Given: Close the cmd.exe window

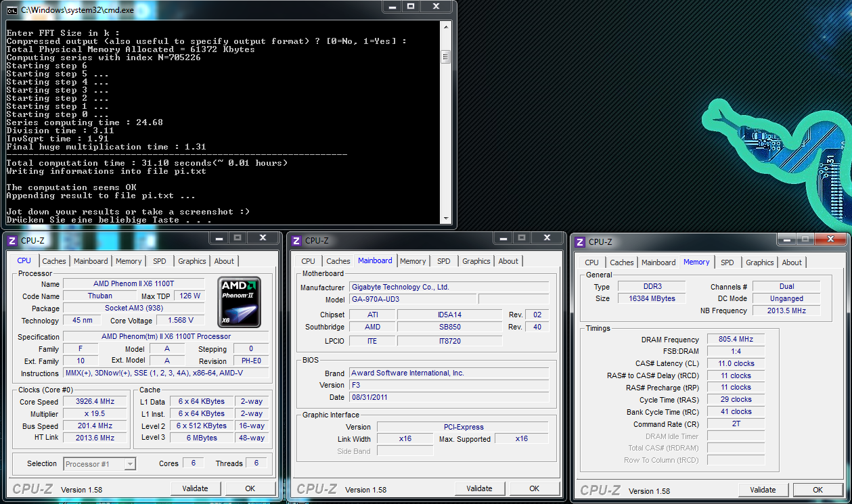Looking at the screenshot, I should (436, 6).
